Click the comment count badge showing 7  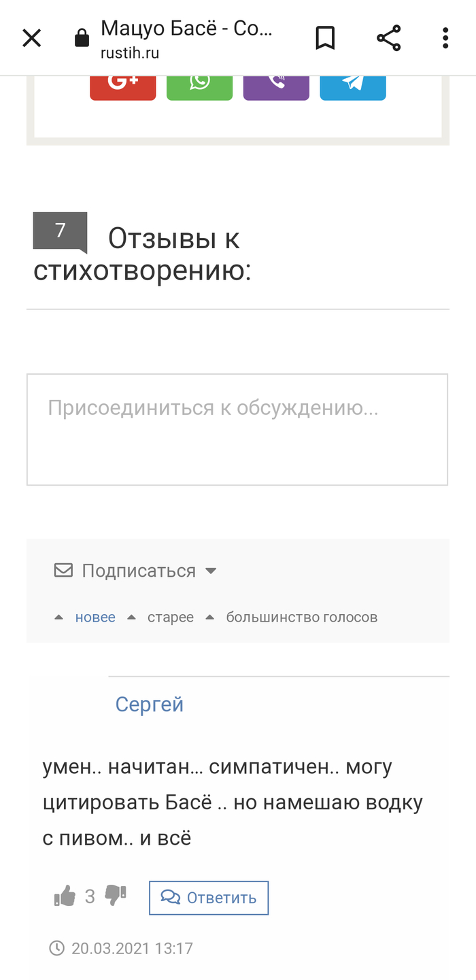pyautogui.click(x=60, y=231)
